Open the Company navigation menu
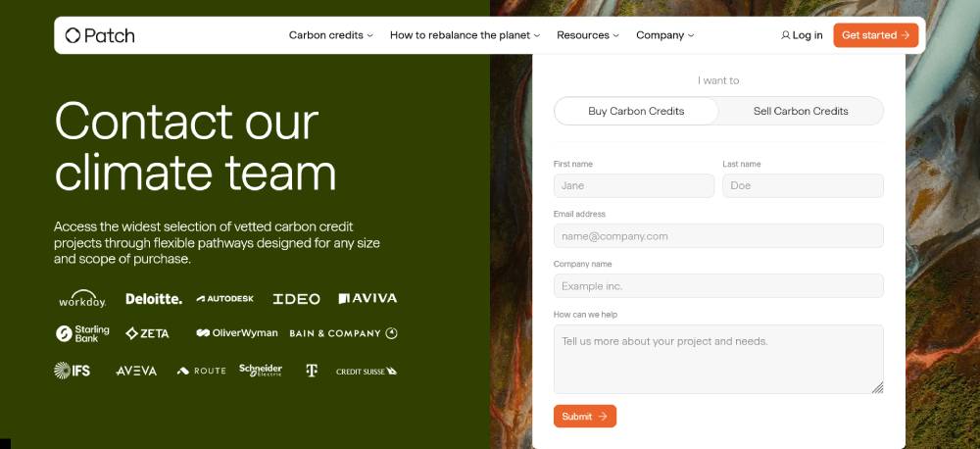This screenshot has height=449, width=980. coord(664,35)
